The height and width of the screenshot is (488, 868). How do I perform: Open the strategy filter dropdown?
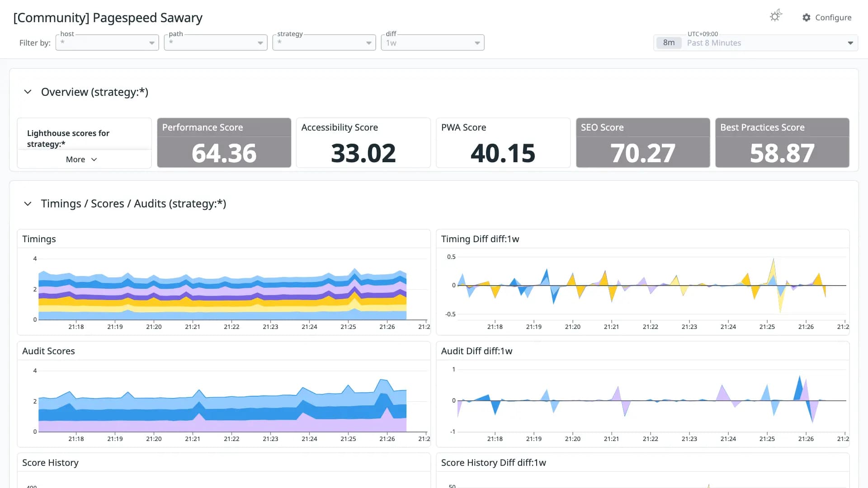tap(324, 42)
